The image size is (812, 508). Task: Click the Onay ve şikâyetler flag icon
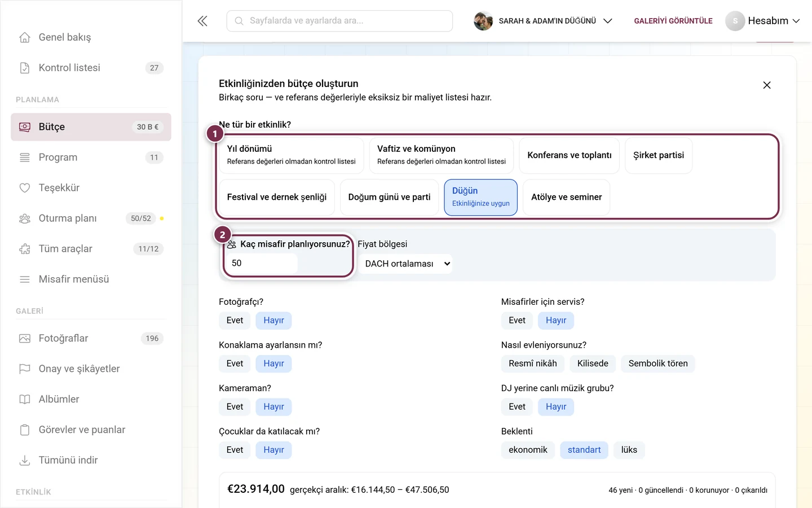coord(25,369)
